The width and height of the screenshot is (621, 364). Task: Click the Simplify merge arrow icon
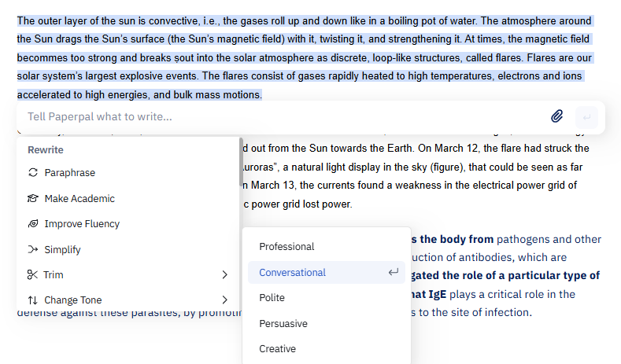pos(33,249)
